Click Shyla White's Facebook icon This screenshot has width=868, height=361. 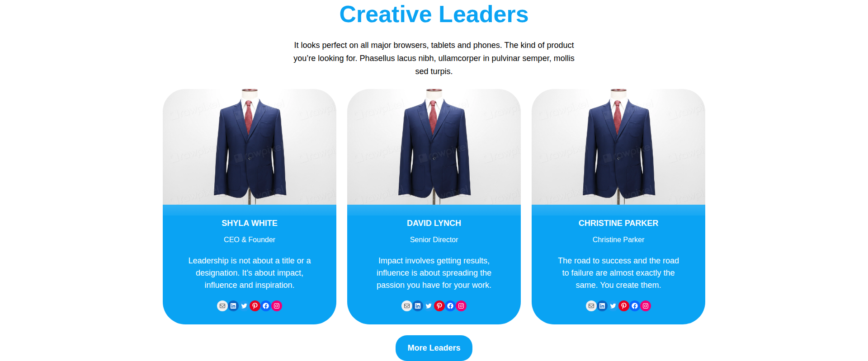point(266,306)
